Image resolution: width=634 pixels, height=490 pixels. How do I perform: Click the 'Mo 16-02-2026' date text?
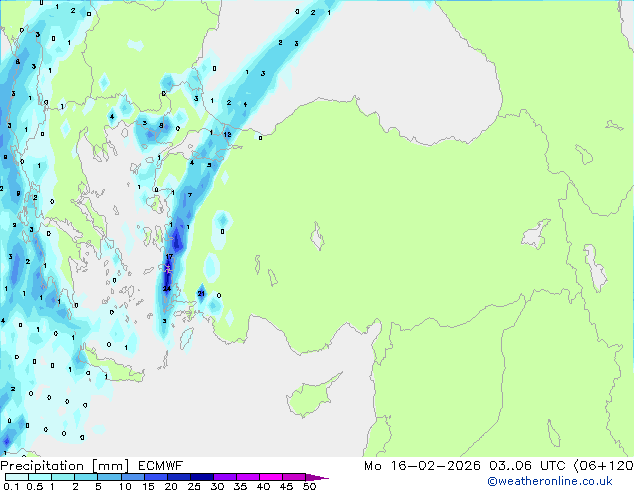pyautogui.click(x=422, y=466)
